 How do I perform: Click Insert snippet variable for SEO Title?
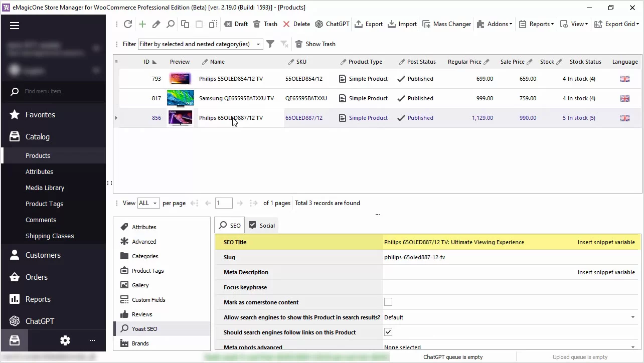click(606, 242)
